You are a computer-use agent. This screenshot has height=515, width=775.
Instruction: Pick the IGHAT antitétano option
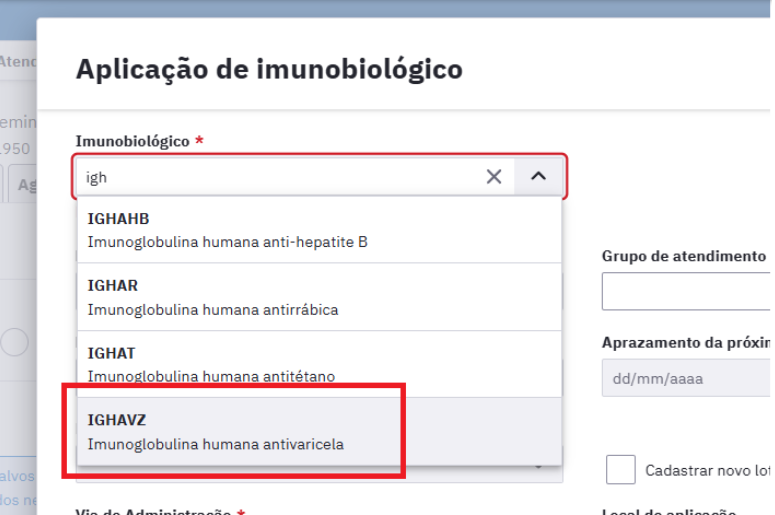[x=318, y=364]
